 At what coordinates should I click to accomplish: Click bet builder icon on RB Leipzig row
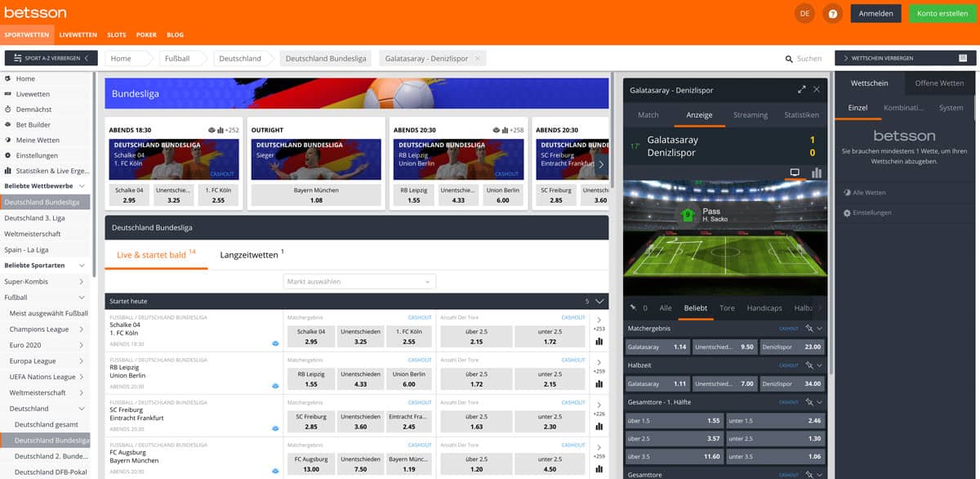pyautogui.click(x=275, y=386)
